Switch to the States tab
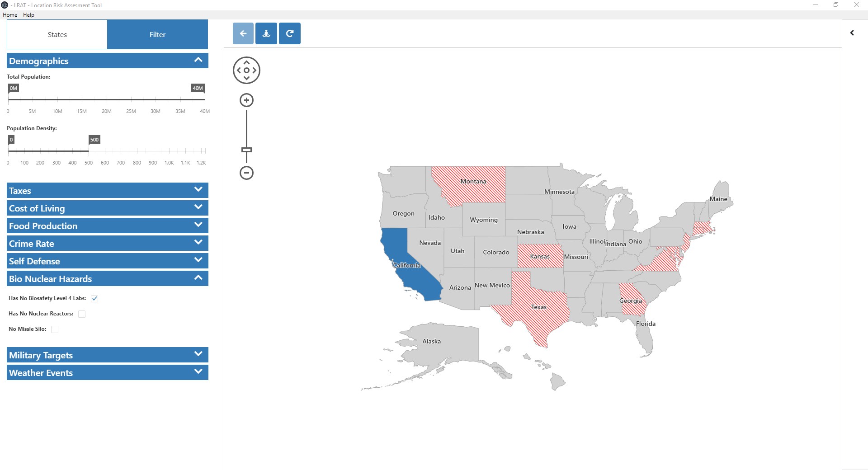 click(x=57, y=34)
